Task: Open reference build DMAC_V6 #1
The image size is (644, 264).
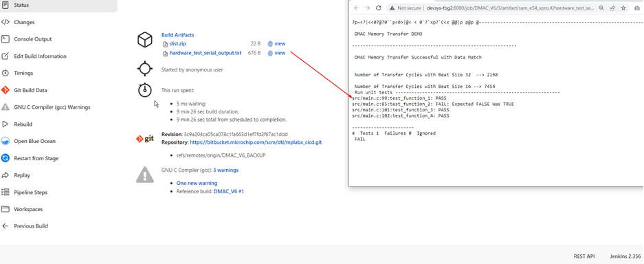Action: 229,191
